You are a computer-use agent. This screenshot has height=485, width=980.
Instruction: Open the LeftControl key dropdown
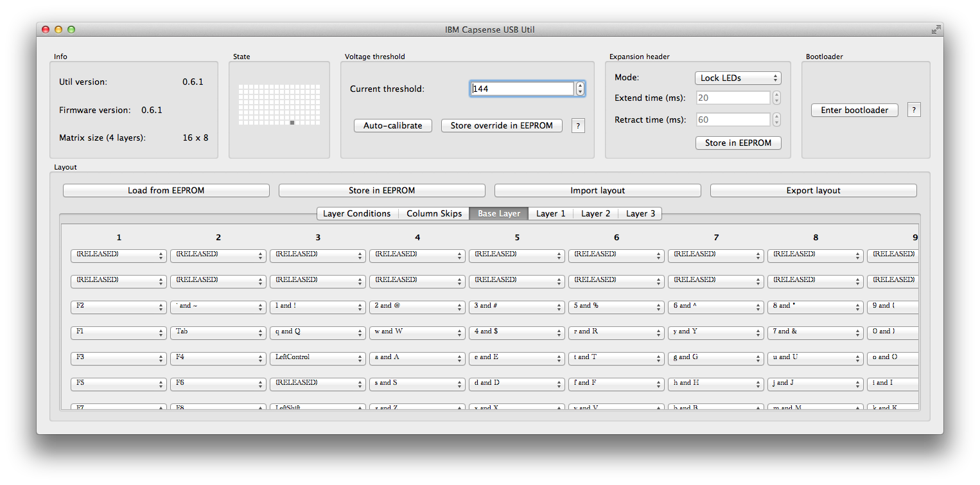317,358
